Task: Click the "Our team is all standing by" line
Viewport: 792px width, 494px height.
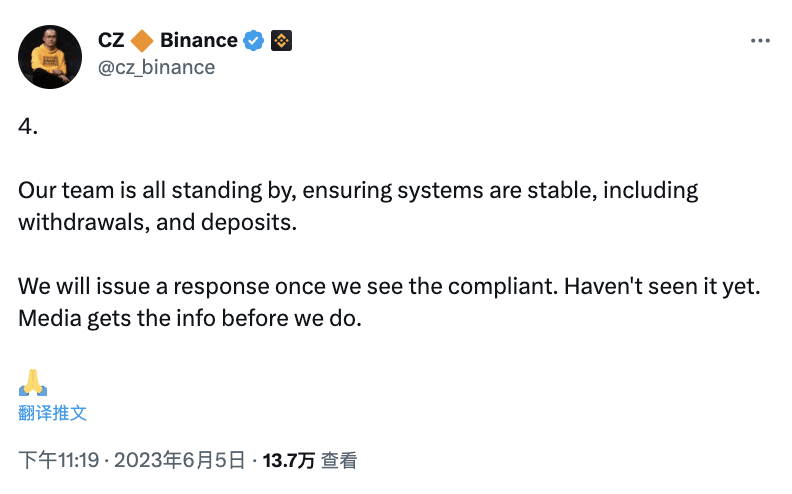Action: pyautogui.click(x=358, y=191)
